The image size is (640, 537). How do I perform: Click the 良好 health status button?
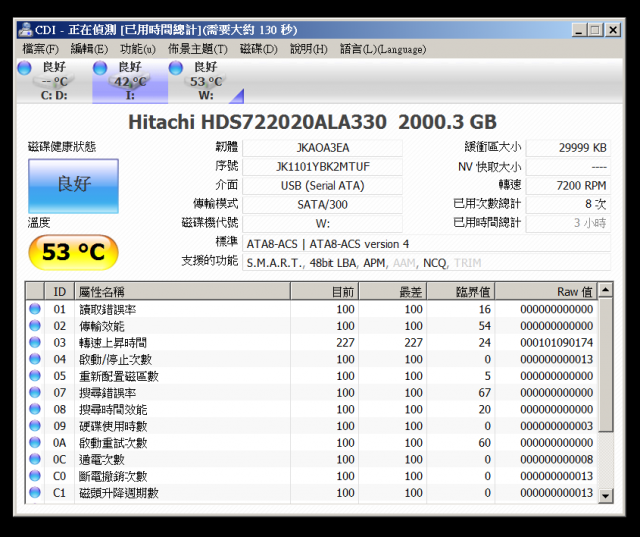73,186
